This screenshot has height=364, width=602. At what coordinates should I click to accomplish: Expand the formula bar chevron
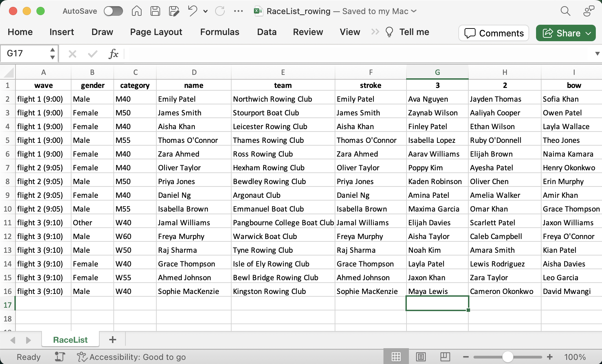point(597,54)
